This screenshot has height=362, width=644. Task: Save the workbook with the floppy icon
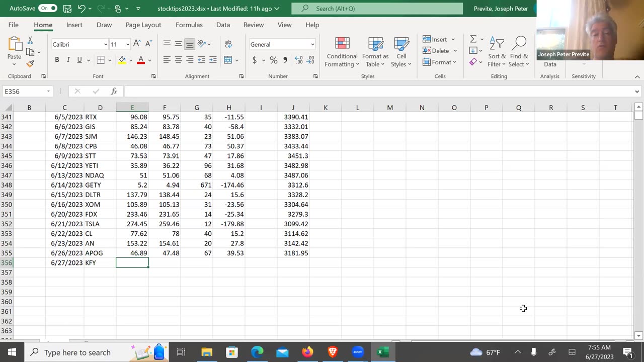pos(67,9)
